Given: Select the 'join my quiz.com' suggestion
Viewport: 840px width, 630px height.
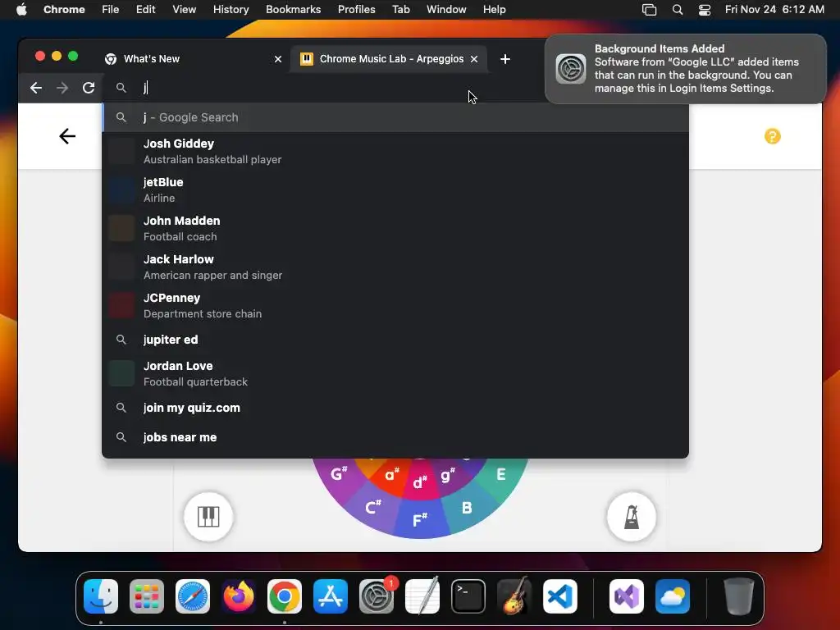Looking at the screenshot, I should pyautogui.click(x=395, y=408).
